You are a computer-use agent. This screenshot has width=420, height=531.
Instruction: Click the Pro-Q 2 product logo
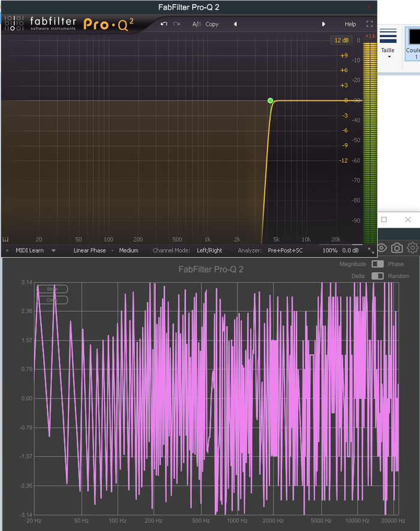108,25
